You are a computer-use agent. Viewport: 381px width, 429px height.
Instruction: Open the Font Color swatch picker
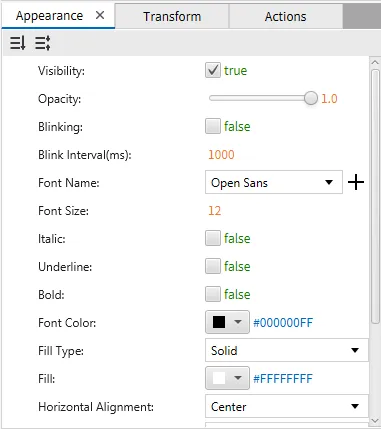click(x=227, y=322)
